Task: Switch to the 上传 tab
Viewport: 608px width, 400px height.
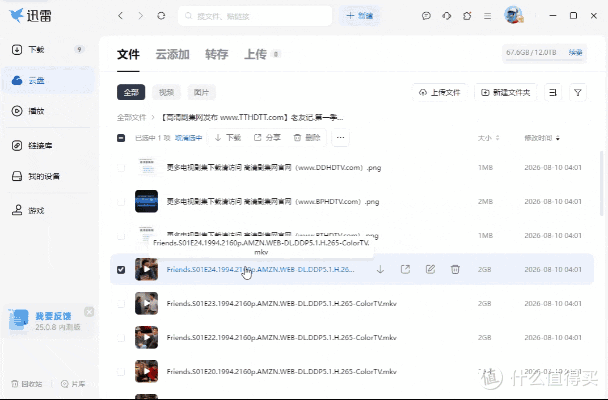Action: coord(256,54)
